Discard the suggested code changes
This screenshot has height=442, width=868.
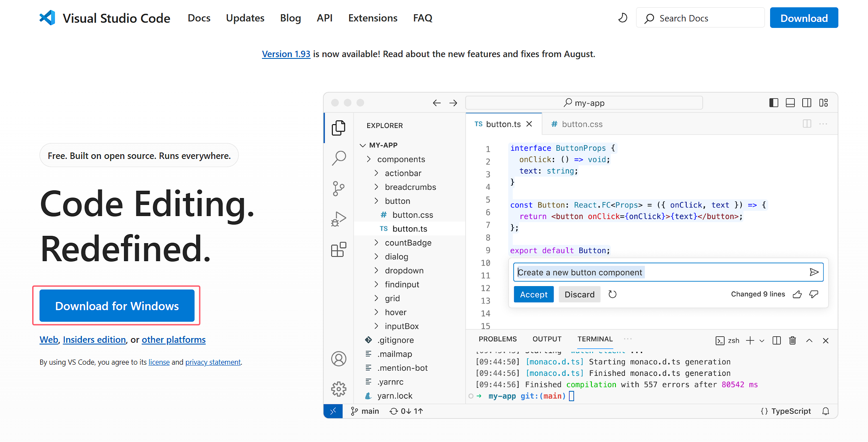point(579,294)
